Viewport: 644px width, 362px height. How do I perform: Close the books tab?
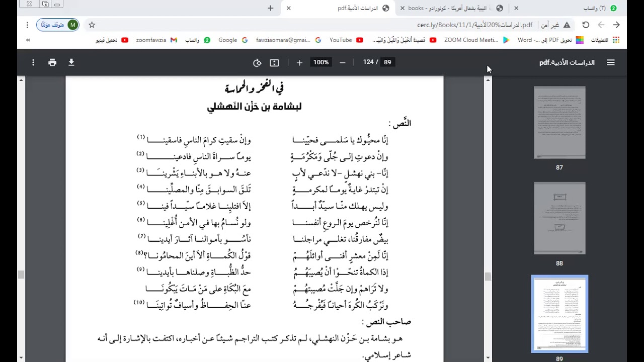pos(402,8)
